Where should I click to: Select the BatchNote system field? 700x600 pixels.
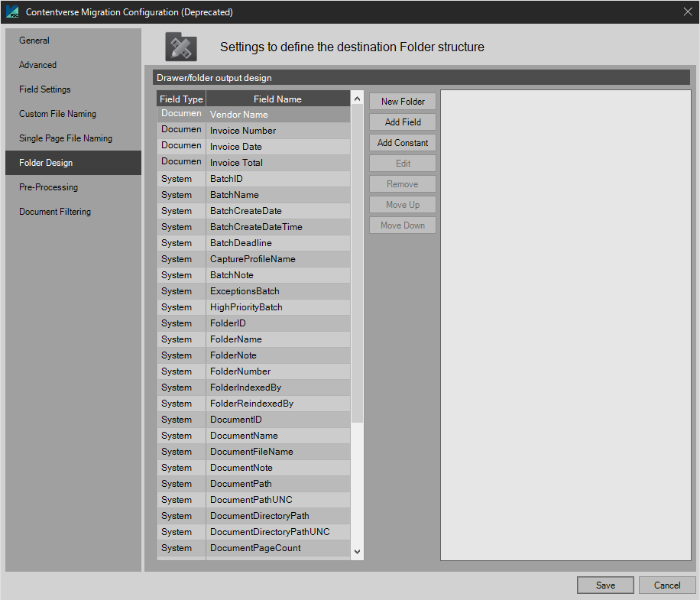[x=253, y=275]
